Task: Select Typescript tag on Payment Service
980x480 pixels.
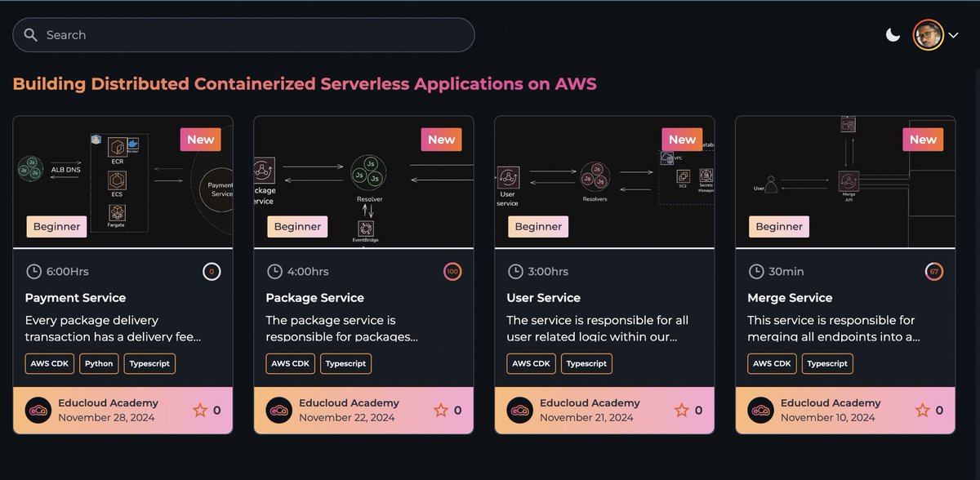Action: pyautogui.click(x=149, y=364)
